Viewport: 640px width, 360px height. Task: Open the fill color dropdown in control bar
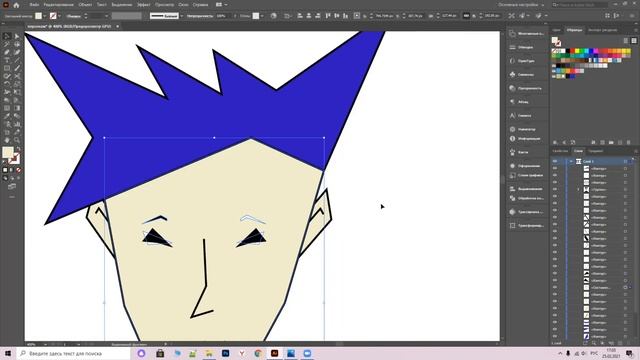tap(44, 16)
